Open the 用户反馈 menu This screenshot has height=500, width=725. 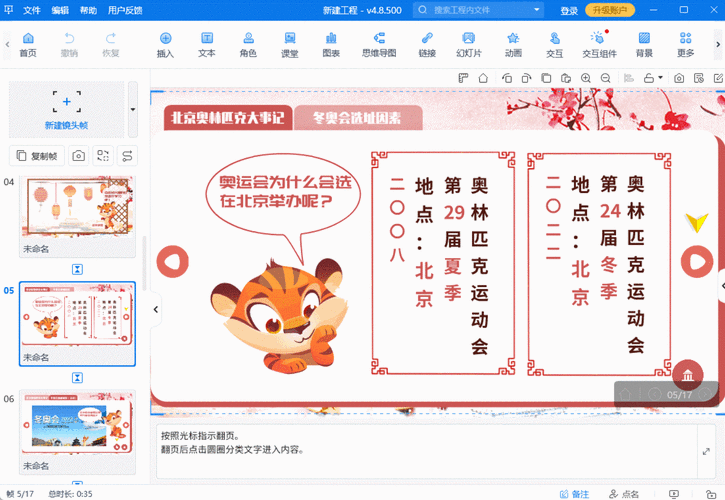pyautogui.click(x=125, y=10)
